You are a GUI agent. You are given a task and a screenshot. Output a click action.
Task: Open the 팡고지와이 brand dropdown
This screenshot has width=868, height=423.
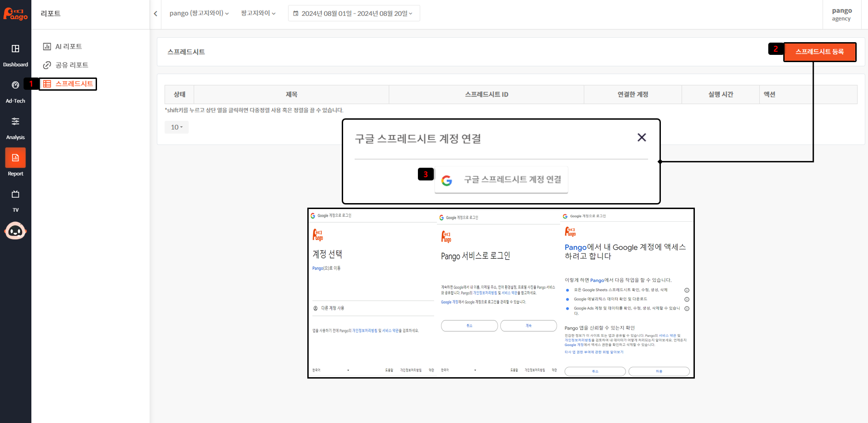click(258, 13)
